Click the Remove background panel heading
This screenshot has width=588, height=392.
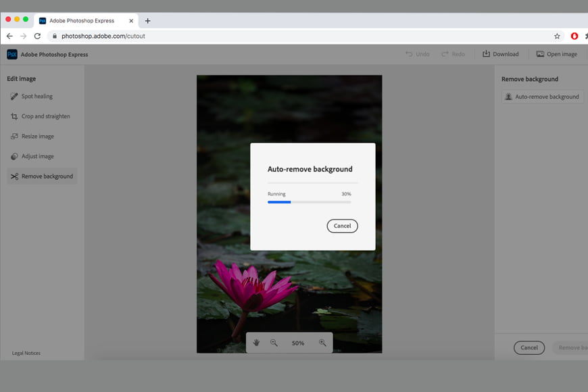(530, 79)
